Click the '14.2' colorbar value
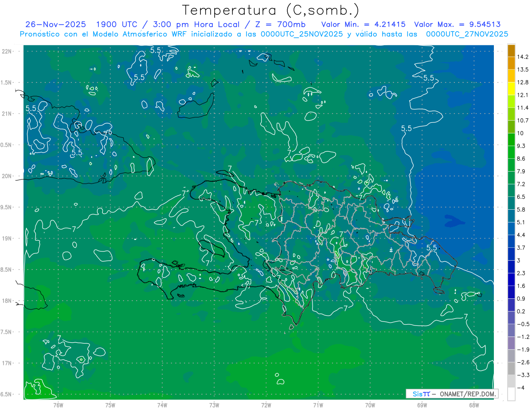532x411 pixels. point(523,57)
